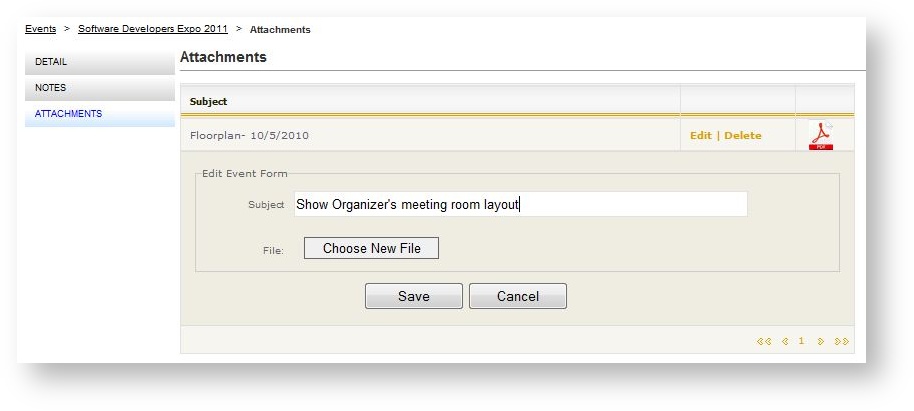Jump to the last attachments page
This screenshot has height=411, width=914.
(841, 341)
